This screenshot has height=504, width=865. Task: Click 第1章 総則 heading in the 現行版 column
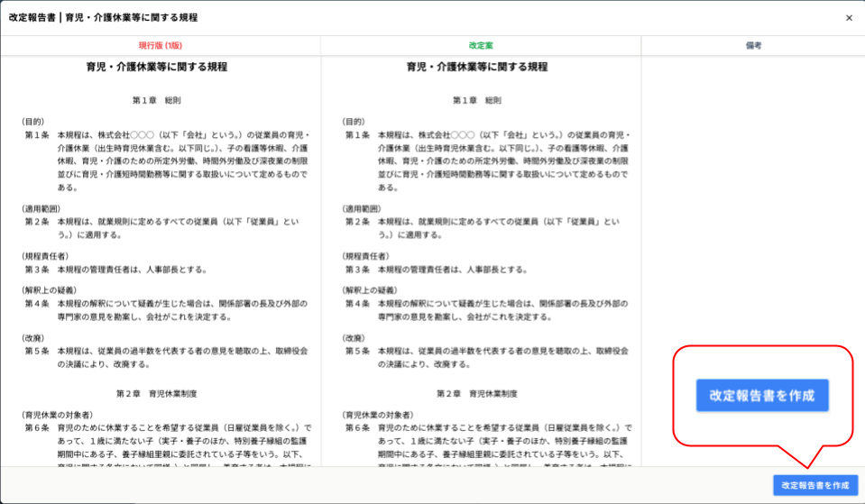(x=156, y=100)
